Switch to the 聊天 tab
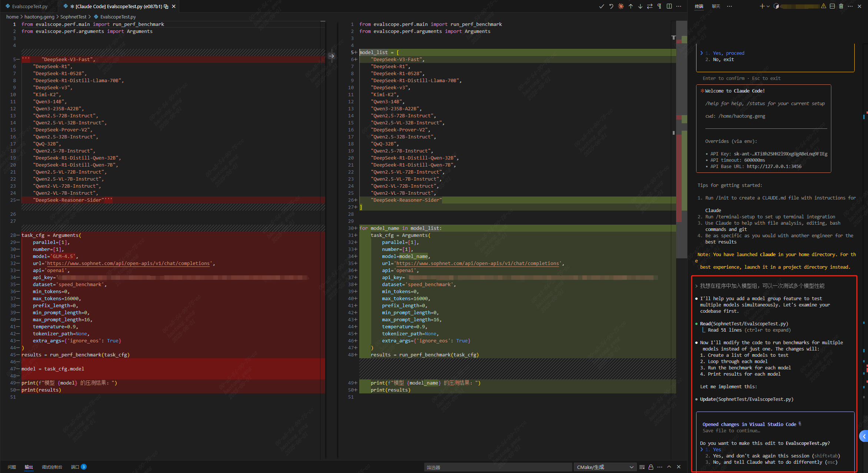The height and width of the screenshot is (473, 868). (716, 6)
